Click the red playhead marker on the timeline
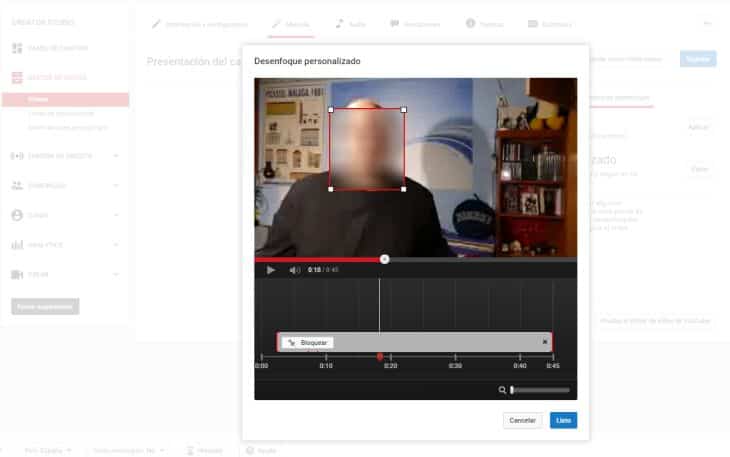730x457 pixels. pos(379,356)
